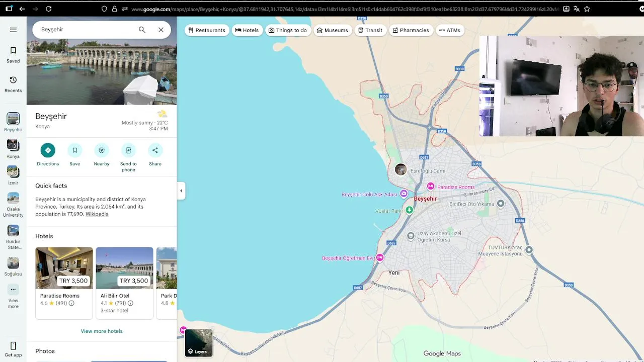This screenshot has width=644, height=362.
Task: Open the third hotel card, Park
Action: pyautogui.click(x=167, y=283)
